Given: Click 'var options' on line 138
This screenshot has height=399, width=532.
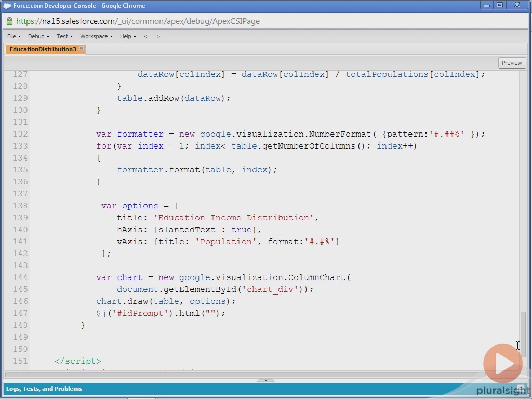Looking at the screenshot, I should click(x=129, y=206).
